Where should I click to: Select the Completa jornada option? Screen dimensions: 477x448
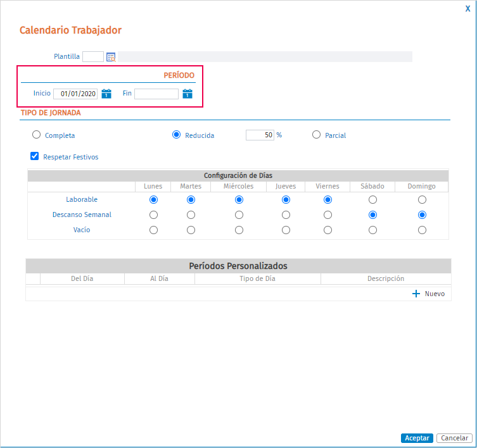pos(36,135)
